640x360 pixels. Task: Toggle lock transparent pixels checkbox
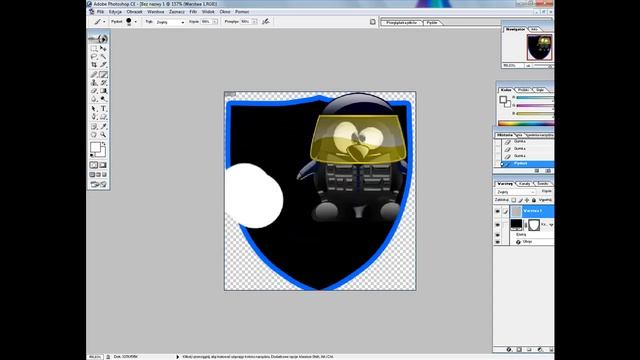click(x=513, y=200)
